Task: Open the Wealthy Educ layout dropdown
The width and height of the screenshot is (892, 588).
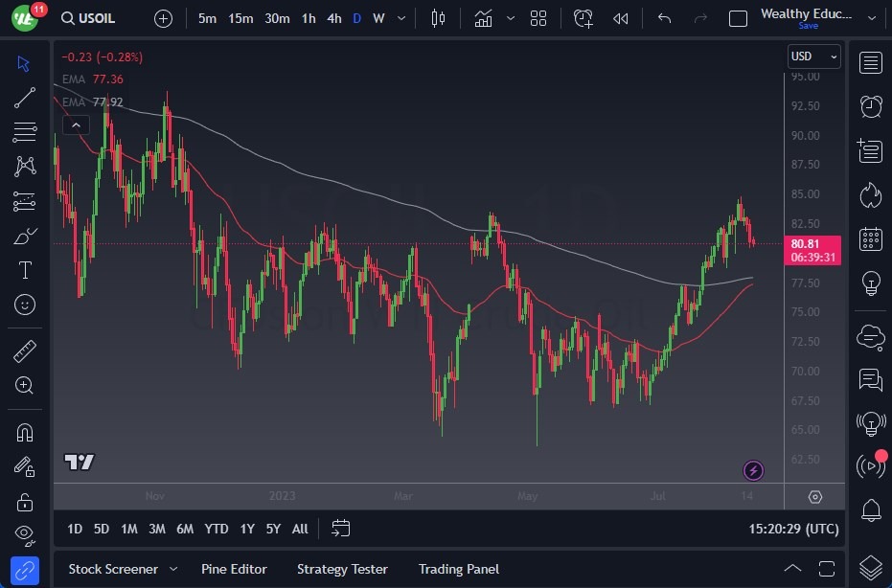Action: click(x=871, y=18)
